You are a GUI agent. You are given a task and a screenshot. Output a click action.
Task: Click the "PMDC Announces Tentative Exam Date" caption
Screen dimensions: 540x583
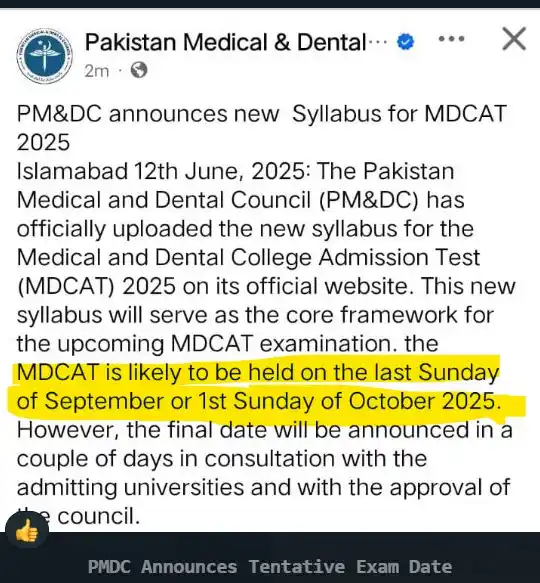point(270,567)
